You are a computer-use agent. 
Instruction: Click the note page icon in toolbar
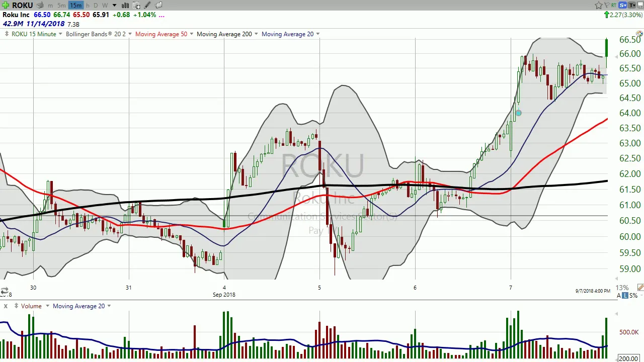click(x=158, y=5)
